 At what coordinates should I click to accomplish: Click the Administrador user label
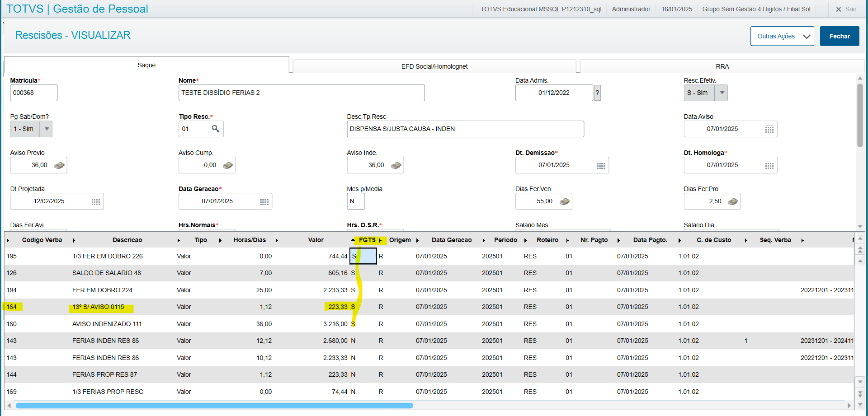click(x=631, y=9)
